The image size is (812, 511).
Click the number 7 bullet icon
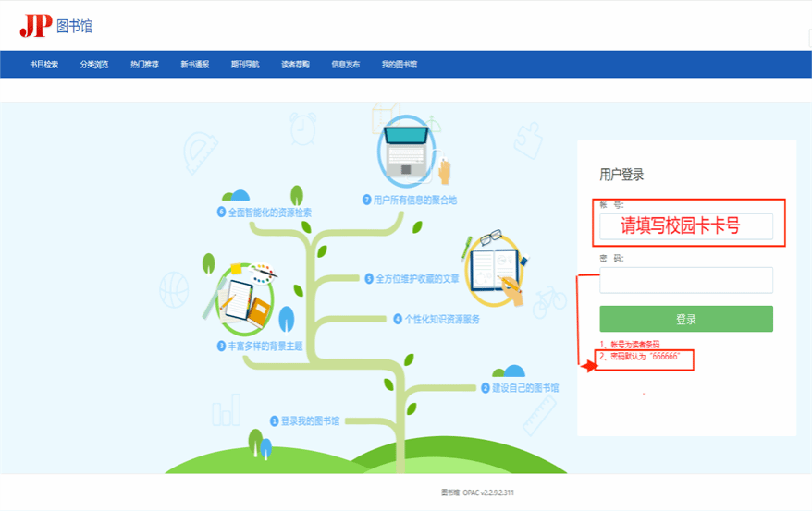pos(366,200)
